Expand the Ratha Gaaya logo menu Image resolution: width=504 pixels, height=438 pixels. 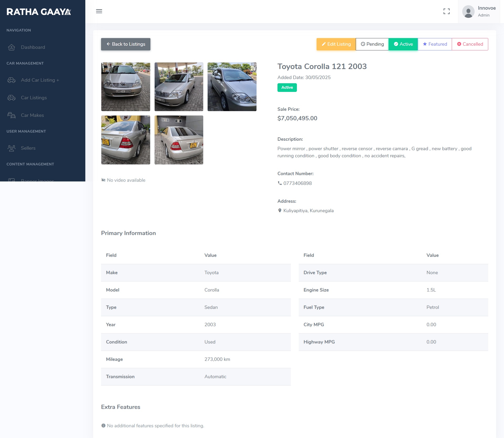[39, 12]
